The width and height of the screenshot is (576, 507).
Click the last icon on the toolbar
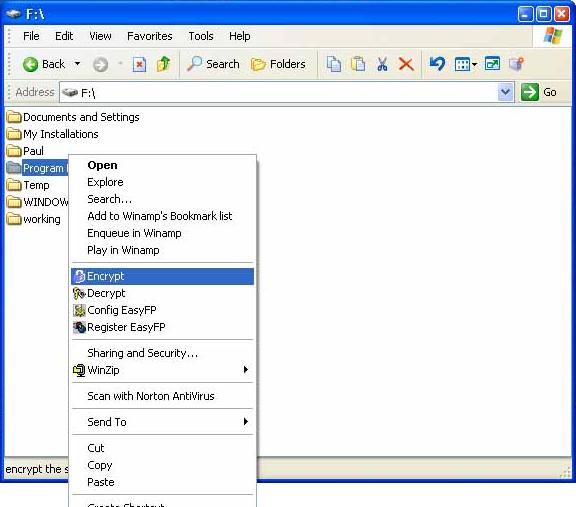(516, 64)
